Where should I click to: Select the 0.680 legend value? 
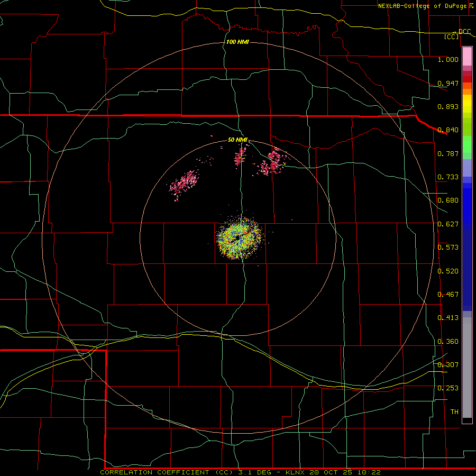click(x=448, y=200)
